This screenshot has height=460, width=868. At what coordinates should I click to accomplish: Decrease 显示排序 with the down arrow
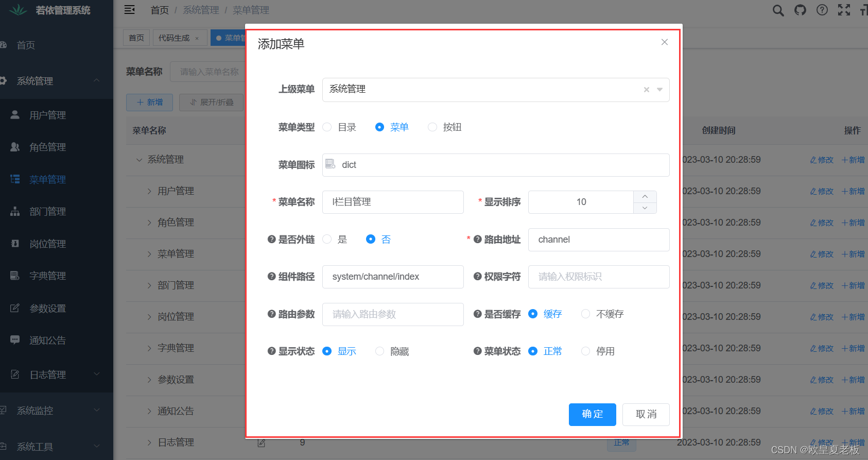[x=645, y=208]
